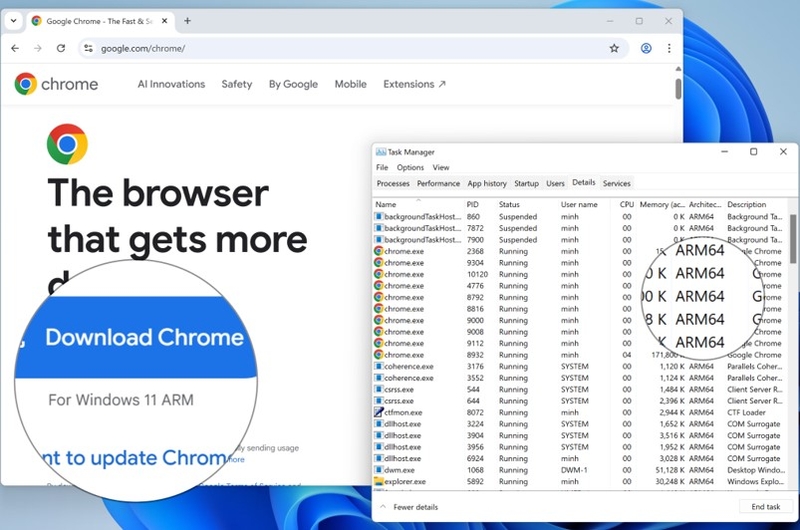Image resolution: width=800 pixels, height=530 pixels.
Task: Click the large Chrome logo above headline
Action: coord(67,144)
